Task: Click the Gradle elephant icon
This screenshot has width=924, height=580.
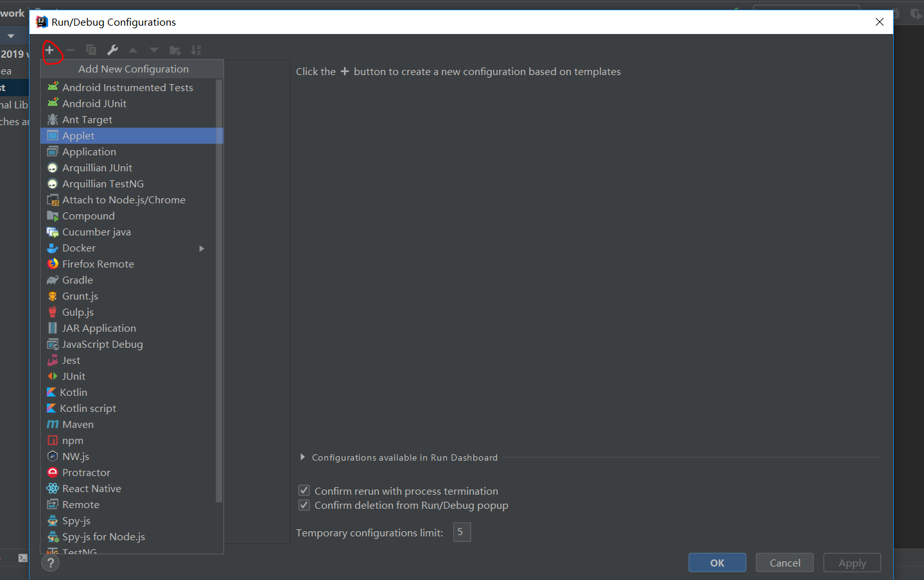Action: point(53,280)
